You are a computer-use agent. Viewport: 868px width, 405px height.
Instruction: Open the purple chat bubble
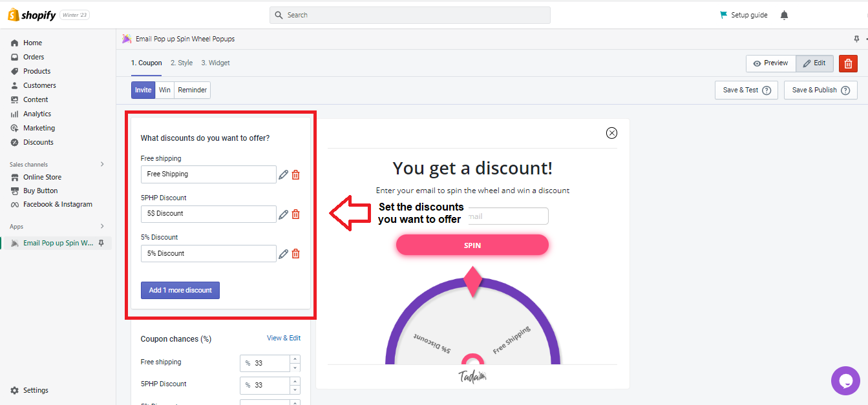click(845, 380)
